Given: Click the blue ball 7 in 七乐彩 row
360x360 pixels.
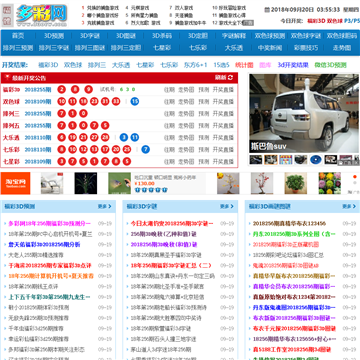Looking at the screenshot, I should [145, 149].
